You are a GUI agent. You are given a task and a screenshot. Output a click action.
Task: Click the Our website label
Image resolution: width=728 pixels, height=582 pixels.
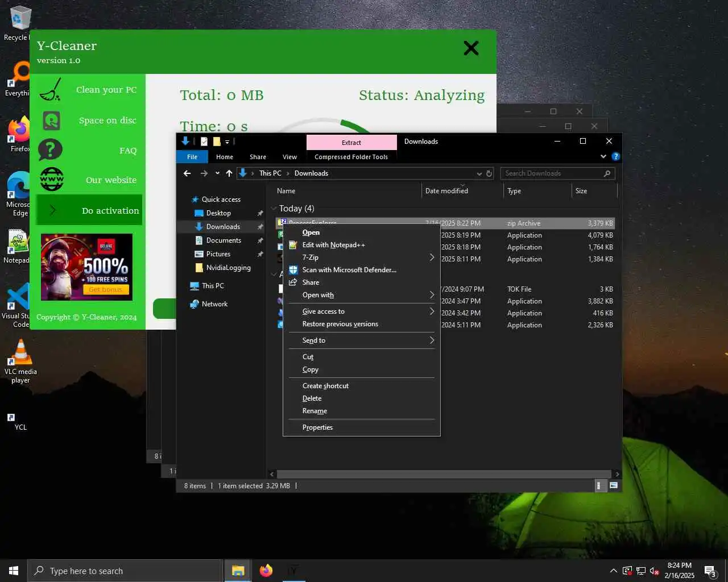point(111,180)
